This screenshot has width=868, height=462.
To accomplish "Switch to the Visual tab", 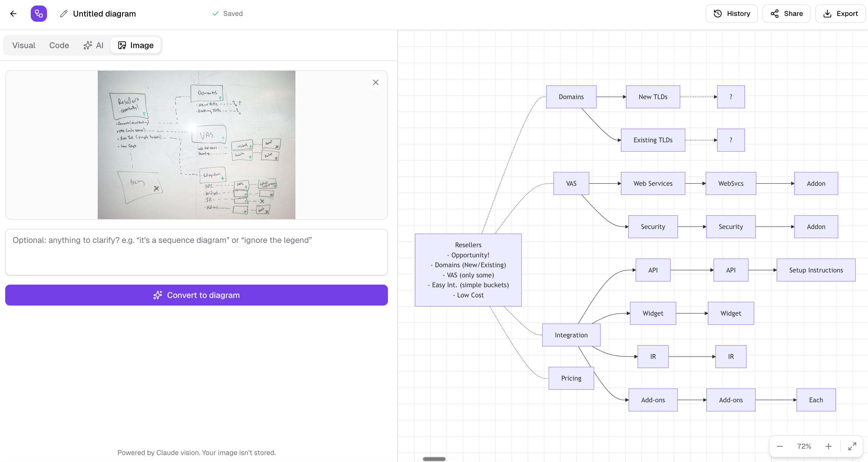I will (x=23, y=45).
